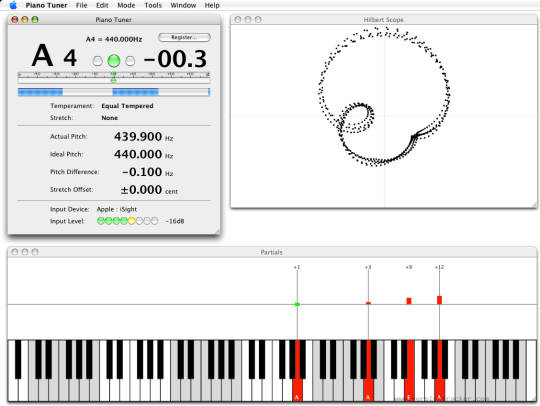Click the red +9 partial bar
The height and width of the screenshot is (406, 540).
coord(409,301)
